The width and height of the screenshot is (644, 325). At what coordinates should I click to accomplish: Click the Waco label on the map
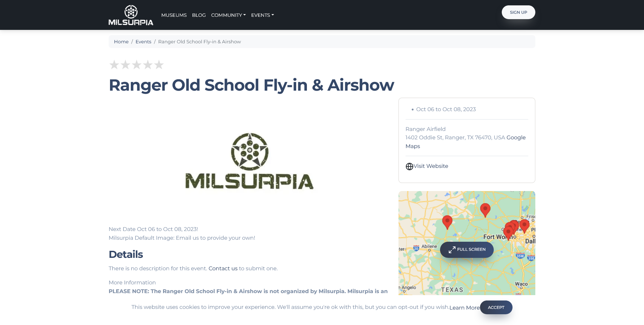click(521, 284)
